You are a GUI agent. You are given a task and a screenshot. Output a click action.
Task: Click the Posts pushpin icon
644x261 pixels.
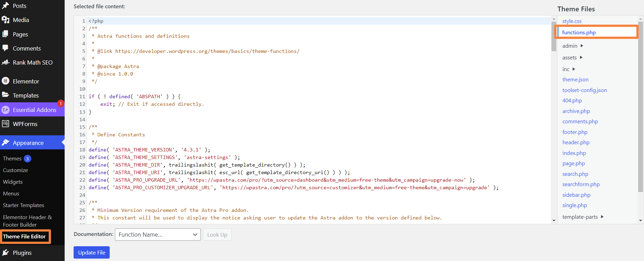6,5
